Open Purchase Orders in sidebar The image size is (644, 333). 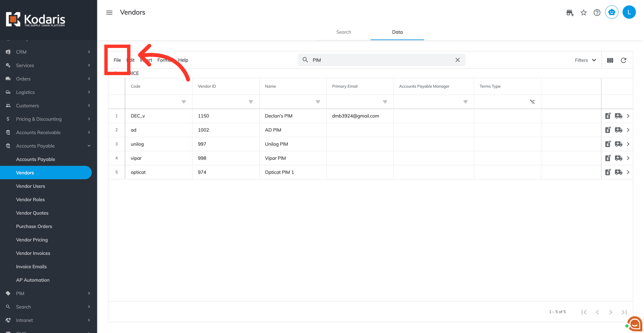[x=34, y=226]
